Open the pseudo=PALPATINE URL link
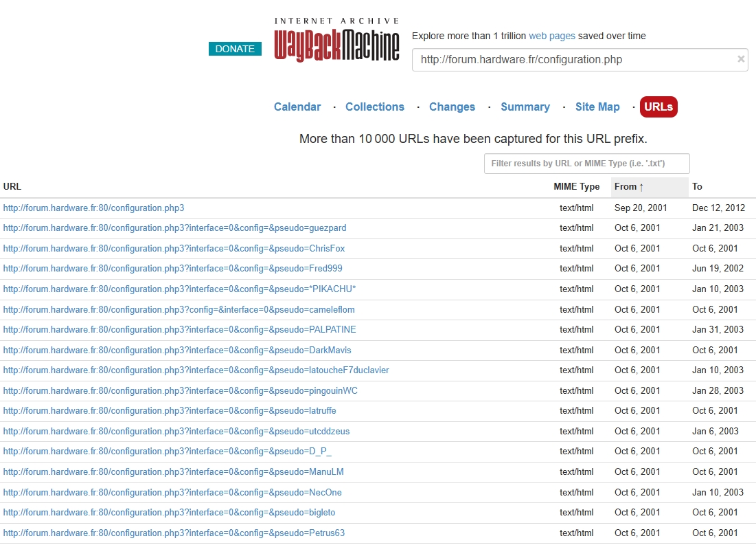 tap(179, 329)
